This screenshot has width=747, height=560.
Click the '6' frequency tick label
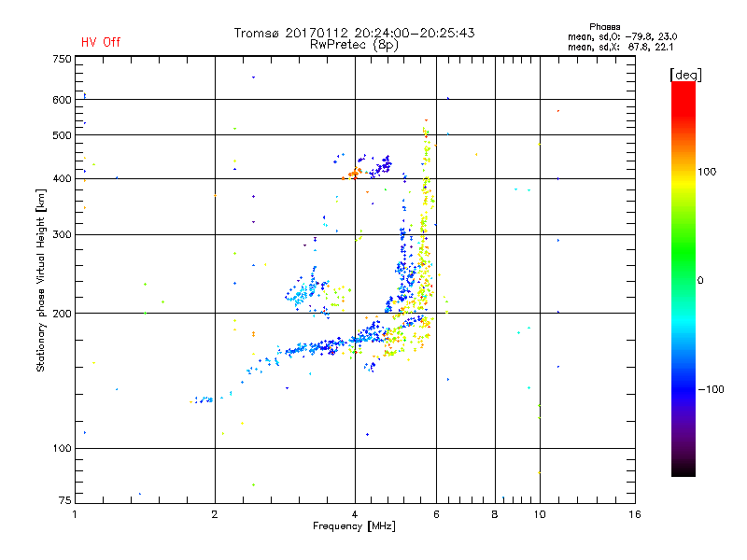[x=436, y=514]
